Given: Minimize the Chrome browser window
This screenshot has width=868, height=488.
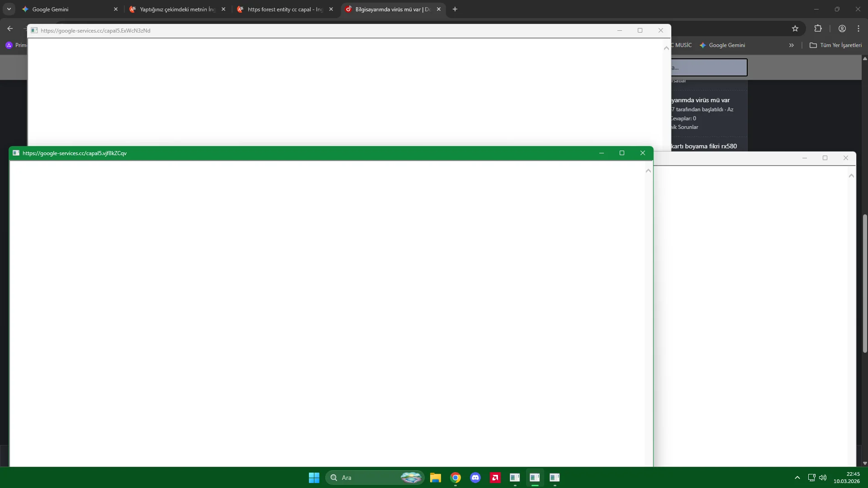Looking at the screenshot, I should (x=816, y=9).
